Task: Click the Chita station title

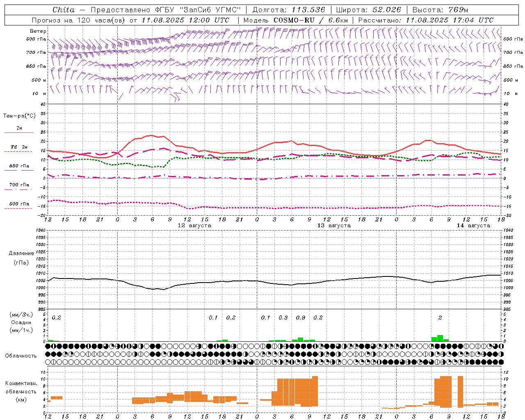Action: (x=64, y=10)
